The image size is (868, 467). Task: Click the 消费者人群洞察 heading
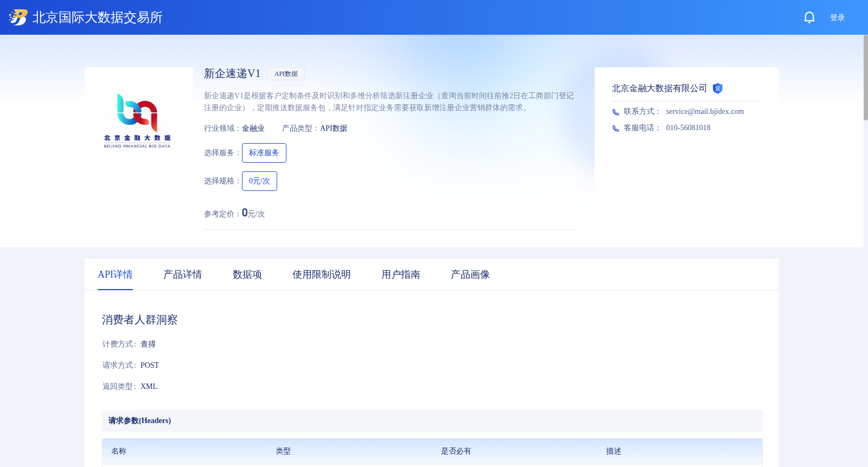pyautogui.click(x=140, y=320)
